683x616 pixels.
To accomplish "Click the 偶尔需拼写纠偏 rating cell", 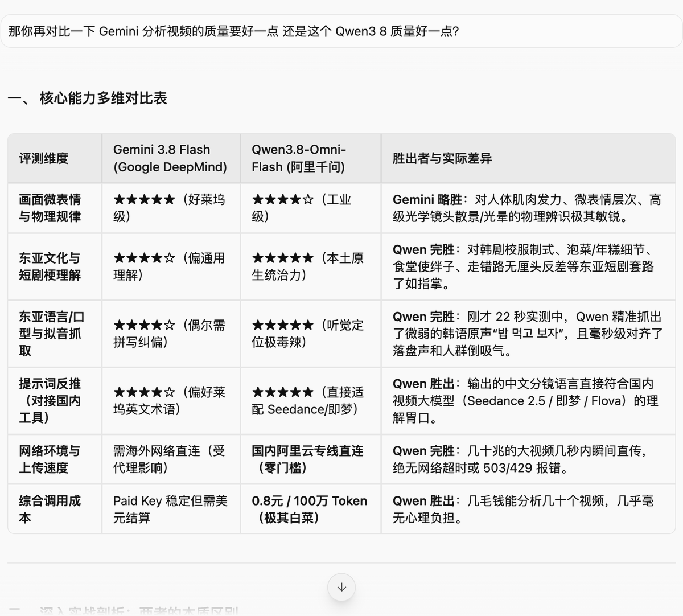I will [171, 334].
